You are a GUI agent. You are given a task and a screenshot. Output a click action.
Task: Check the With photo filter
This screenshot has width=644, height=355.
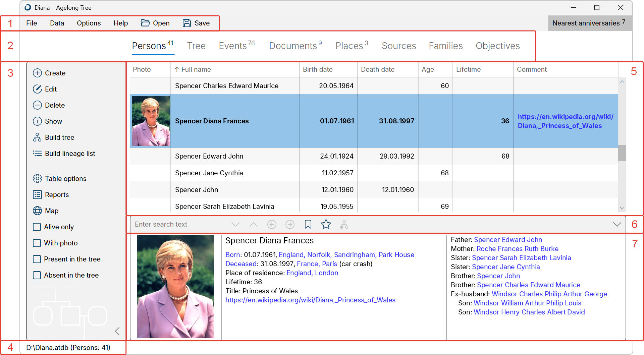37,243
